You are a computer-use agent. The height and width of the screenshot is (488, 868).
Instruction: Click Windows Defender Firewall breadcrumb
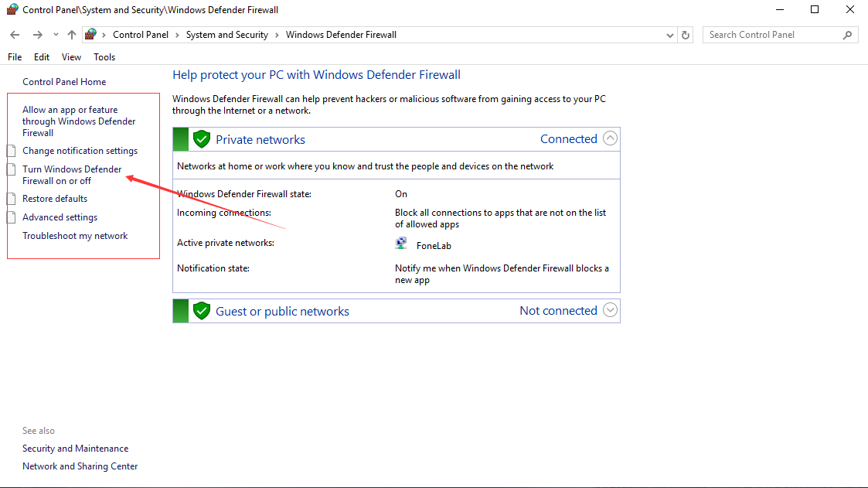click(341, 35)
